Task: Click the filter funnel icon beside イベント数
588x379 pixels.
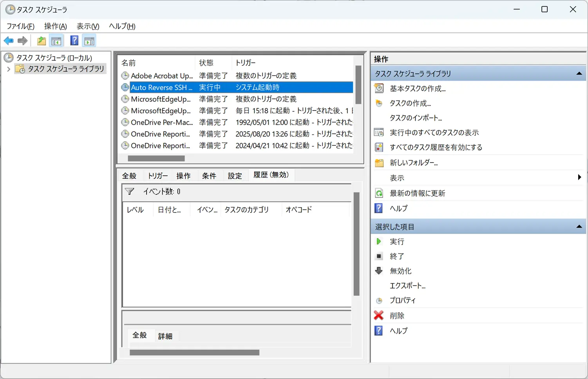Action: coord(130,192)
